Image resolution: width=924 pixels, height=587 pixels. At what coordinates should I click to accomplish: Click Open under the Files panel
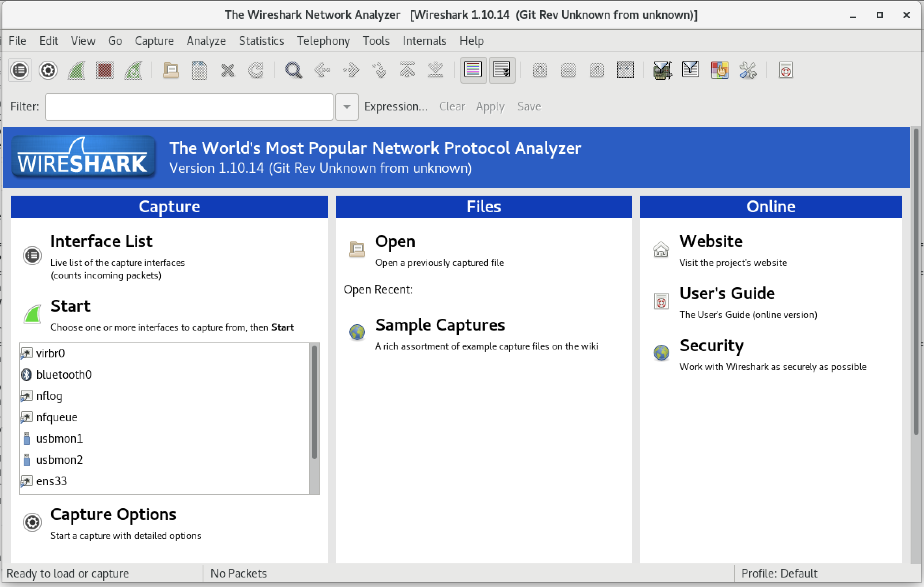[395, 241]
